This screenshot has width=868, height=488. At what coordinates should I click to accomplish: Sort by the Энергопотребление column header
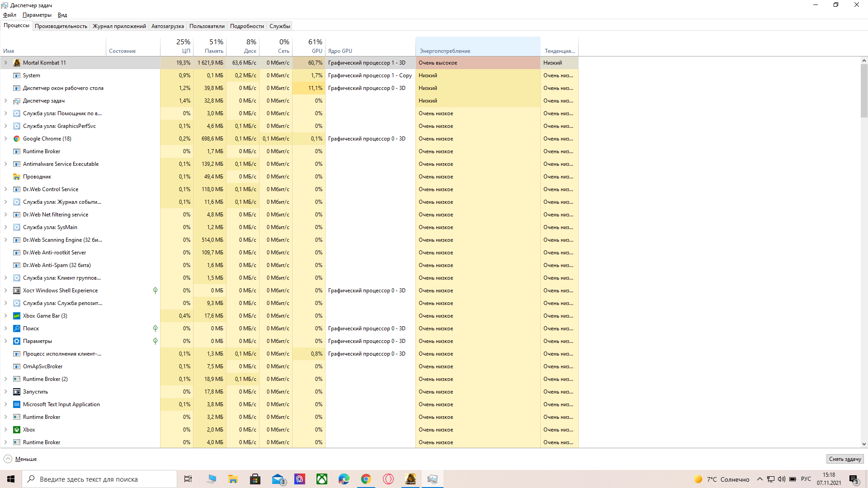pos(478,46)
